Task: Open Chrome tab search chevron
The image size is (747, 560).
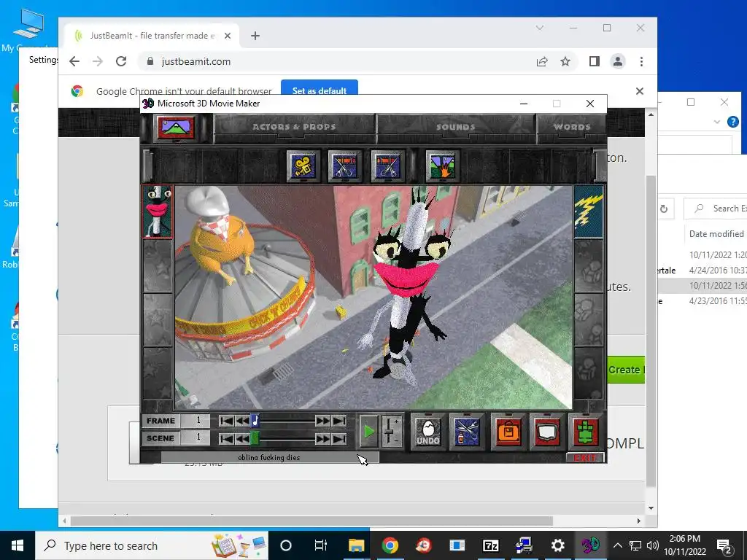Action: pos(540,28)
